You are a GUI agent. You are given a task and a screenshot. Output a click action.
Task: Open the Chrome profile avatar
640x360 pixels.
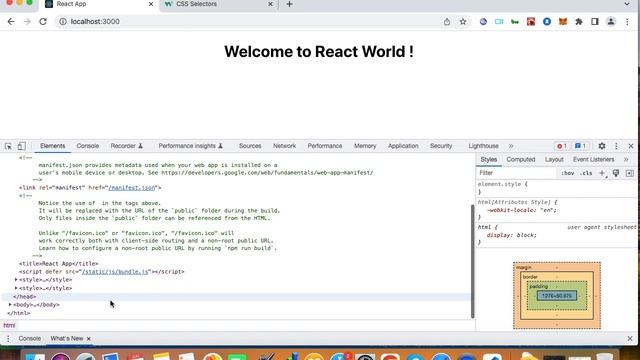coord(611,22)
